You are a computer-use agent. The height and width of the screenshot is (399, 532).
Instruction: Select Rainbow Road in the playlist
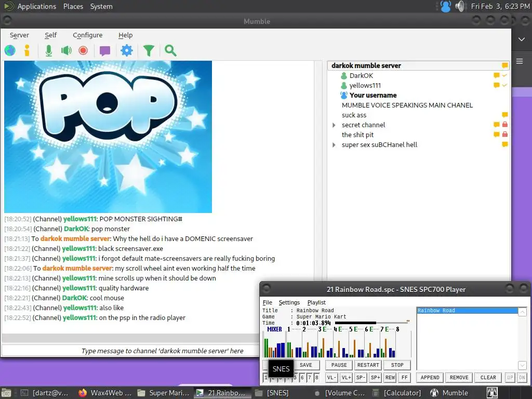(467, 311)
